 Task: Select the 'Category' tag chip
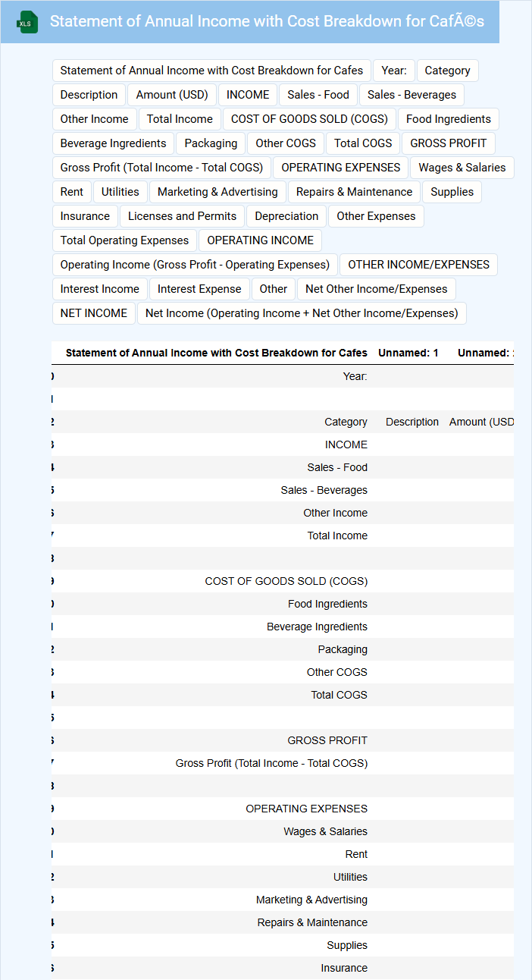(x=447, y=71)
